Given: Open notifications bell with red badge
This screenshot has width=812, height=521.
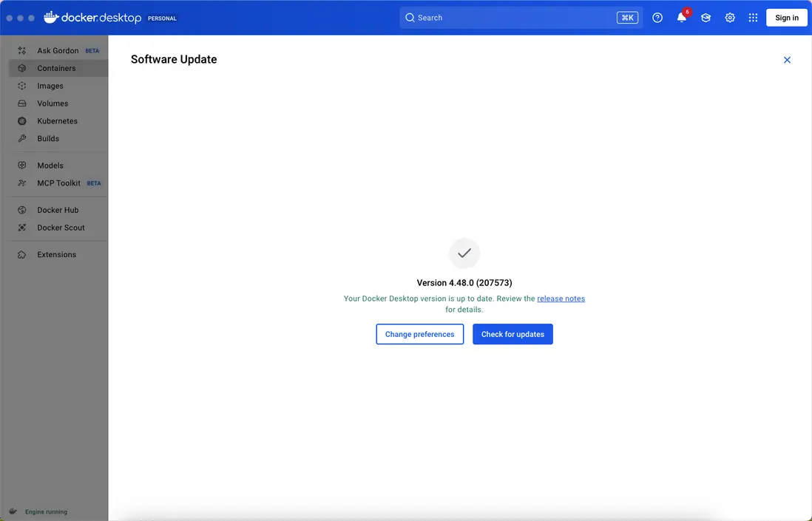Looking at the screenshot, I should click(682, 17).
